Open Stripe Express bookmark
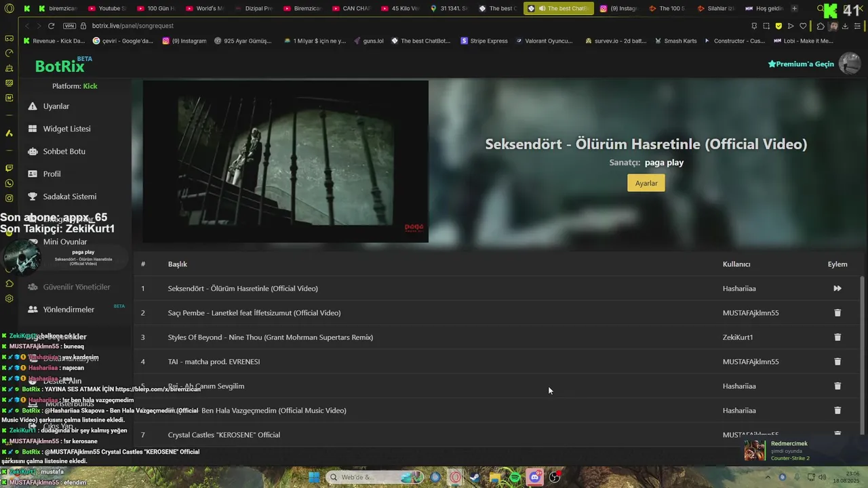This screenshot has width=868, height=488. (x=484, y=41)
